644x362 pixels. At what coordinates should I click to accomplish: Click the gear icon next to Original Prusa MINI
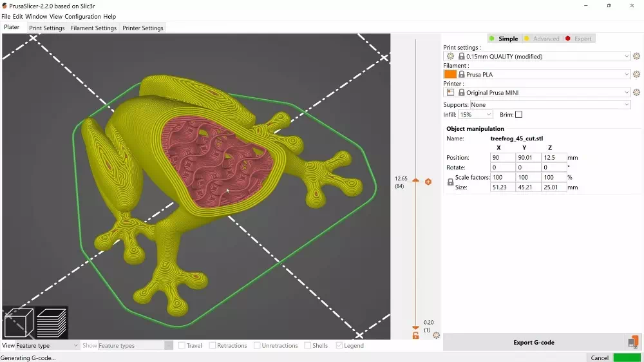[x=636, y=93]
